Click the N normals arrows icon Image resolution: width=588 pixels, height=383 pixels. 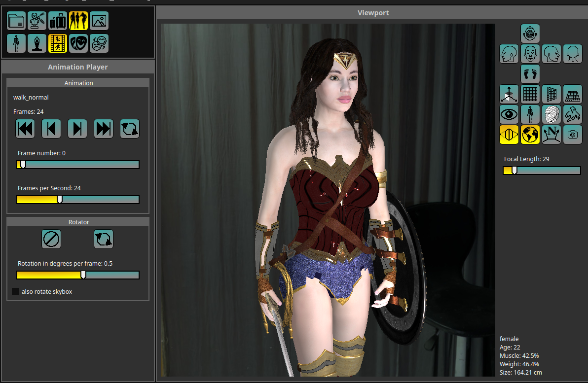click(x=551, y=134)
